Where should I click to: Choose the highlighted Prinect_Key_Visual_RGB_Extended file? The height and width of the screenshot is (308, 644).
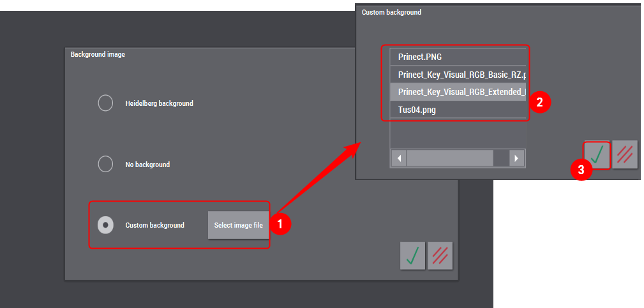tap(458, 92)
